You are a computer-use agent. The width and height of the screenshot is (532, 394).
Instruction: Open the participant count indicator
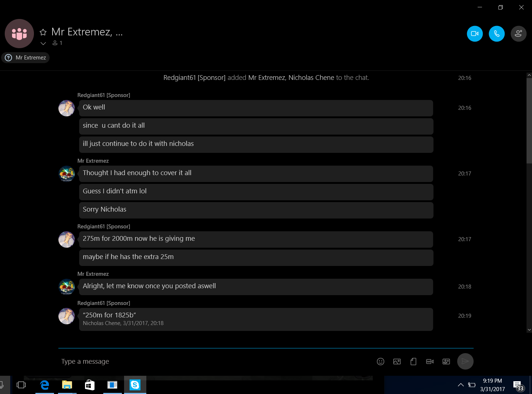57,43
